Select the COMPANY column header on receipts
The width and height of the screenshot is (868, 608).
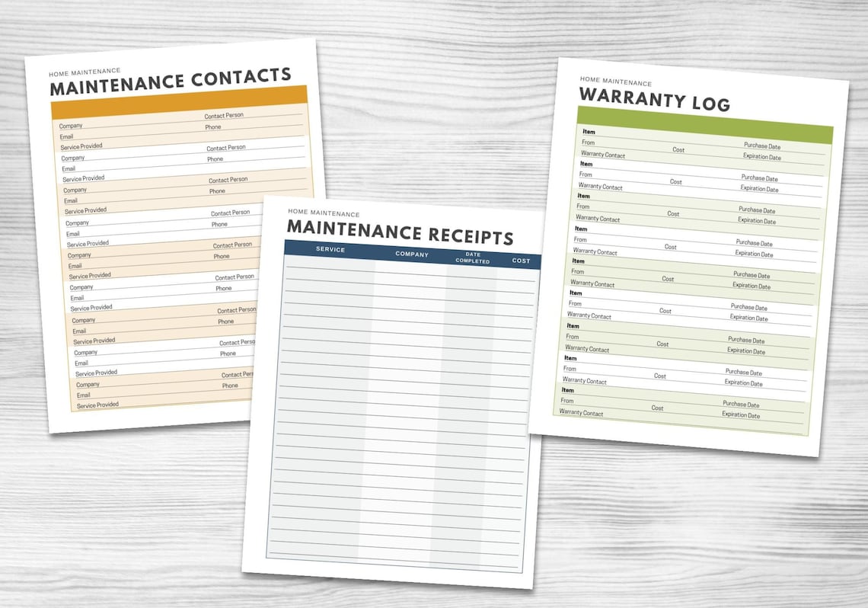pos(411,254)
